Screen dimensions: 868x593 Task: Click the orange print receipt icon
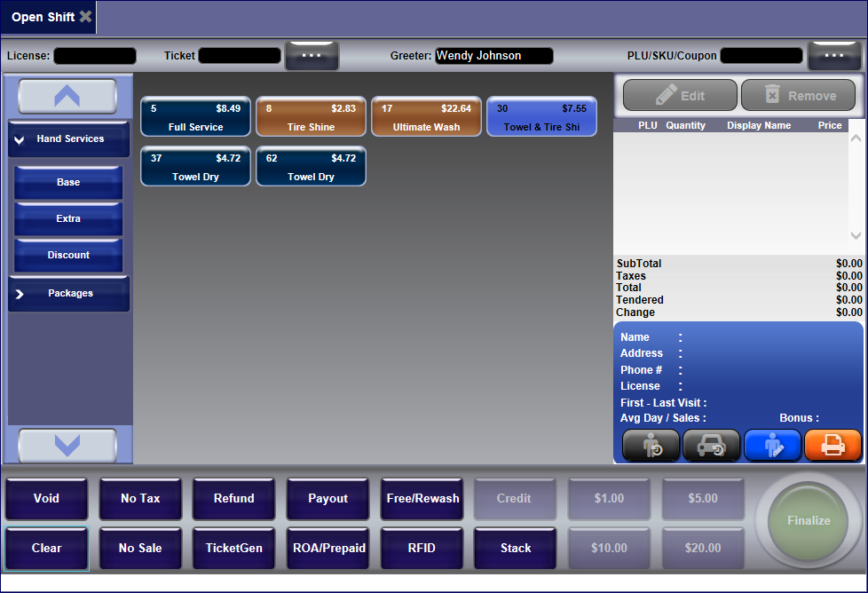click(832, 445)
